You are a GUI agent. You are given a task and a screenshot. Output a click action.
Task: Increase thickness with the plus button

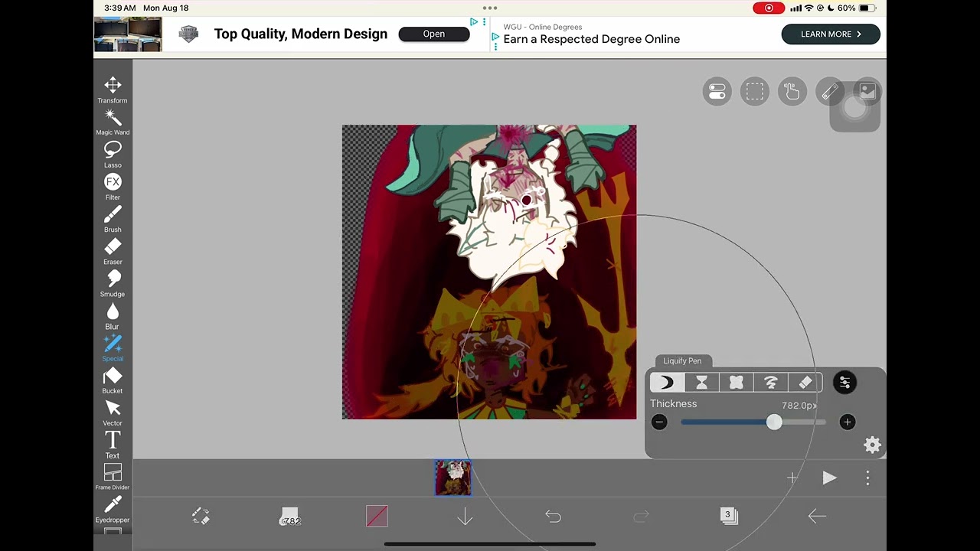coord(847,422)
